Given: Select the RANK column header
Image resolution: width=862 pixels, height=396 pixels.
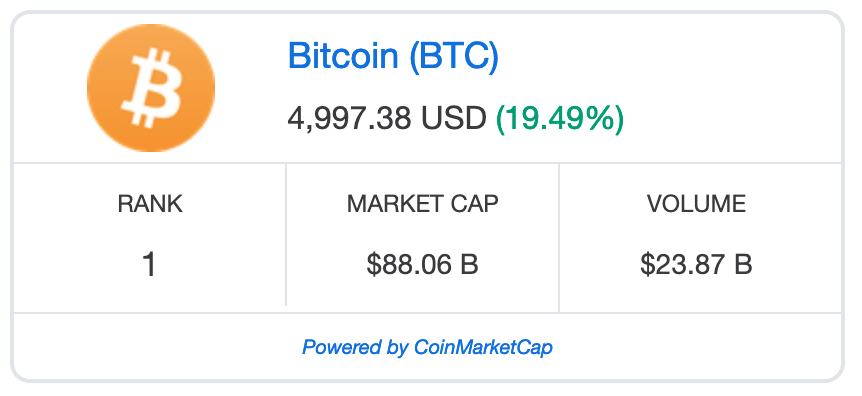Looking at the screenshot, I should (150, 204).
